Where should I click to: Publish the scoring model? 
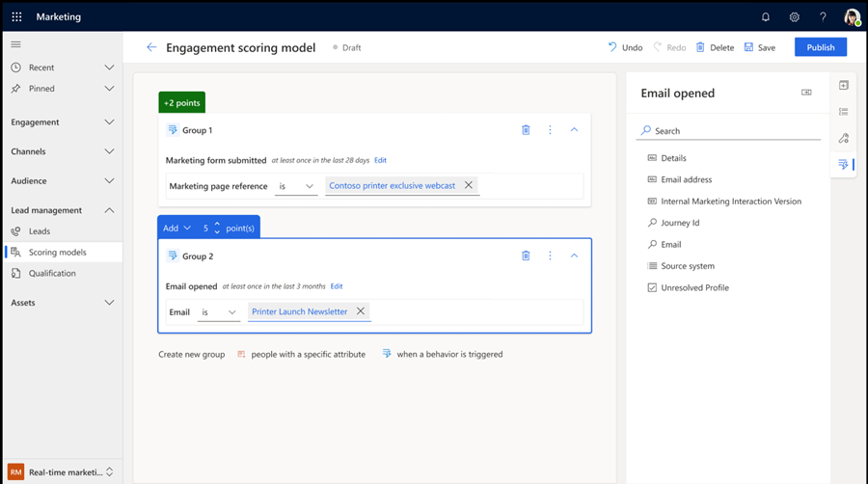[821, 47]
